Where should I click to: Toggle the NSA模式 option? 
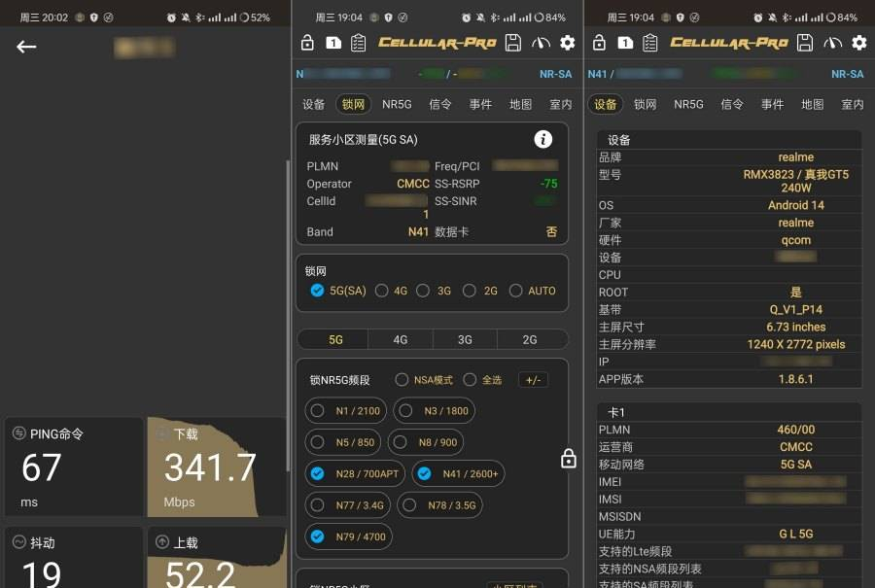tap(402, 380)
